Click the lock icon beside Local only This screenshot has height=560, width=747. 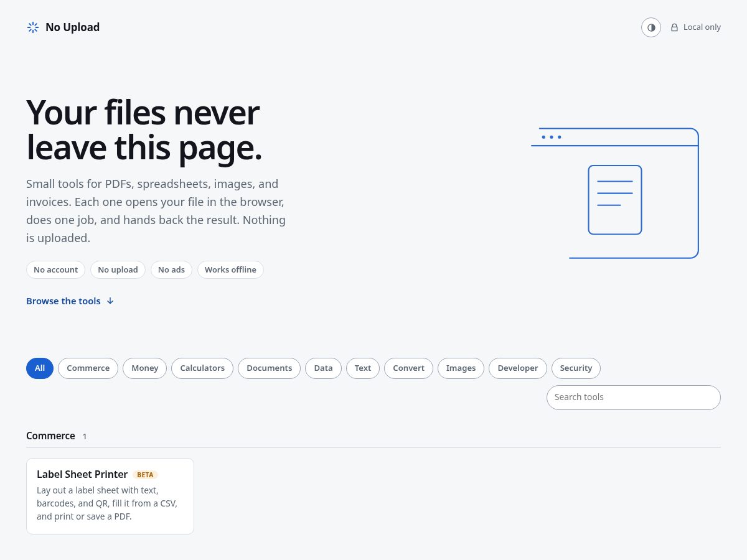click(x=674, y=27)
